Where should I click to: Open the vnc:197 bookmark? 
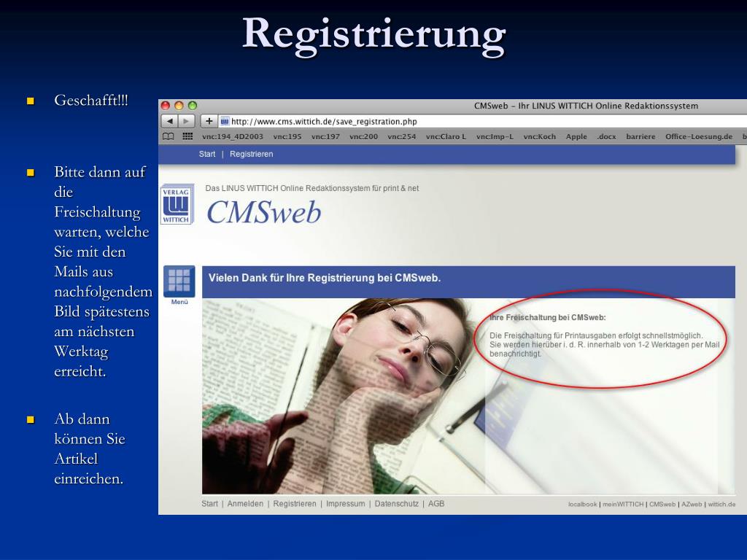tap(325, 136)
